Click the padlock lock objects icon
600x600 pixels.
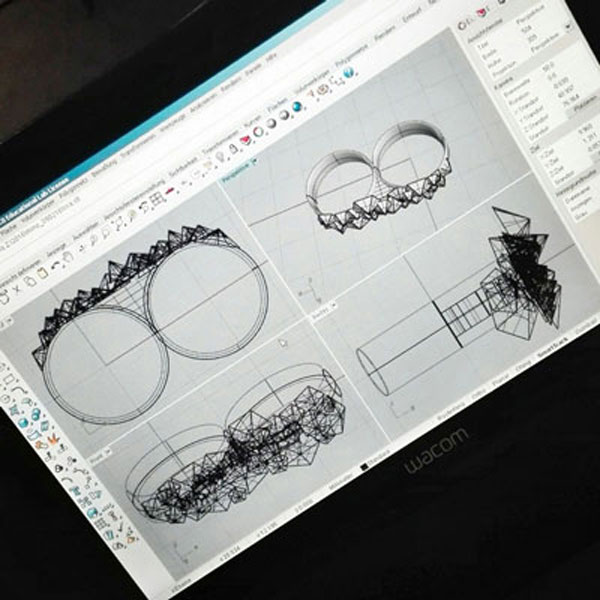(x=233, y=149)
